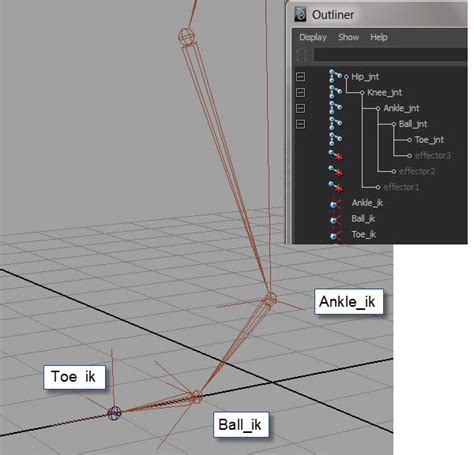This screenshot has width=474, height=455.
Task: Select Toe_jnt in the Outliner
Action: 429,140
